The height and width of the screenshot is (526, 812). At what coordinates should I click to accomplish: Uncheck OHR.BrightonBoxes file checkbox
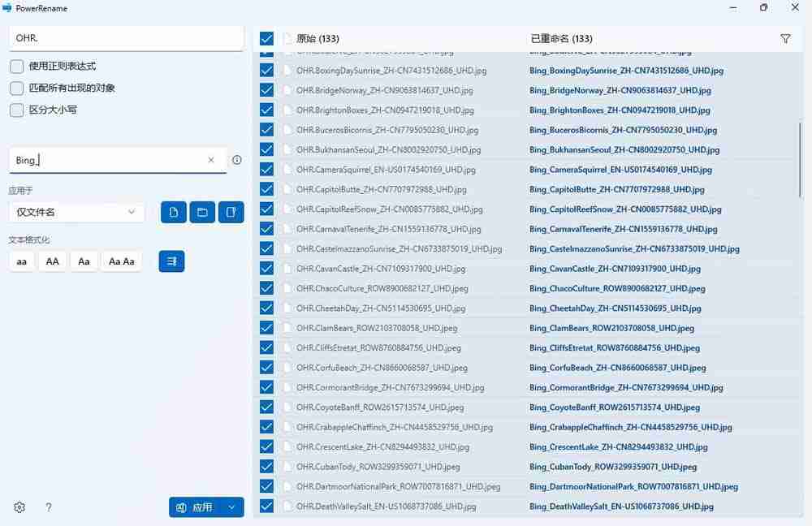point(266,110)
